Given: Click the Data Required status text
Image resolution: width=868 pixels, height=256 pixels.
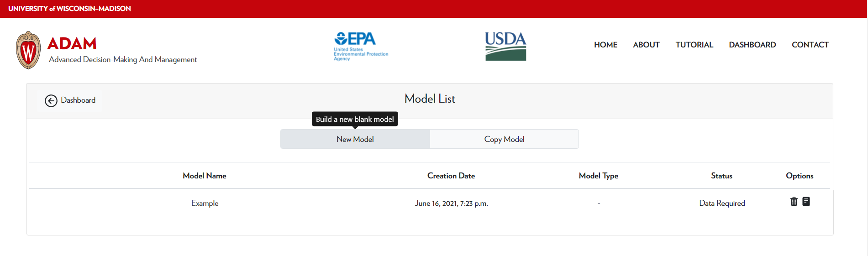Looking at the screenshot, I should tap(721, 204).
